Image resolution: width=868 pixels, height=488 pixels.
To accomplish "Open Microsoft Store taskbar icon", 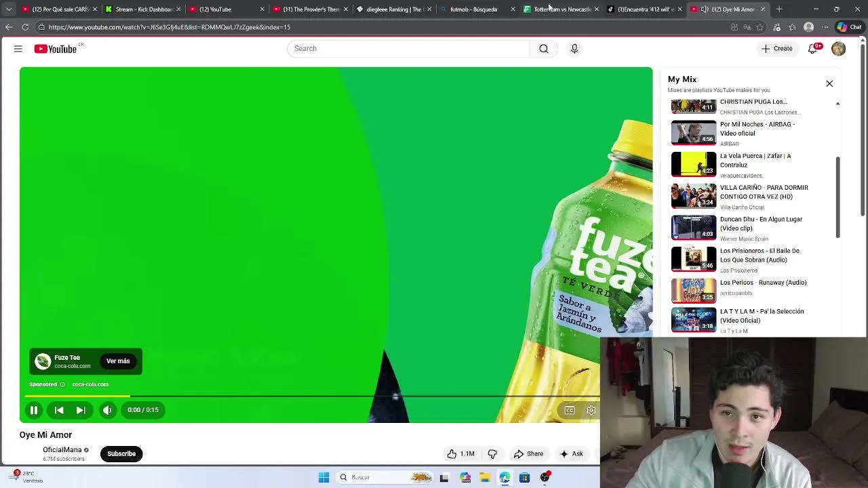I will (524, 478).
